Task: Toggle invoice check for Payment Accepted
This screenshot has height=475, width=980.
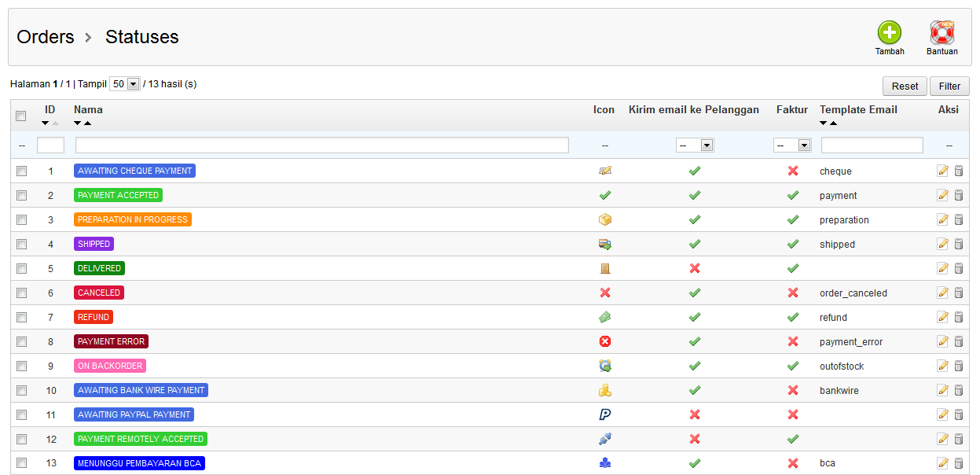Action: pyautogui.click(x=793, y=195)
